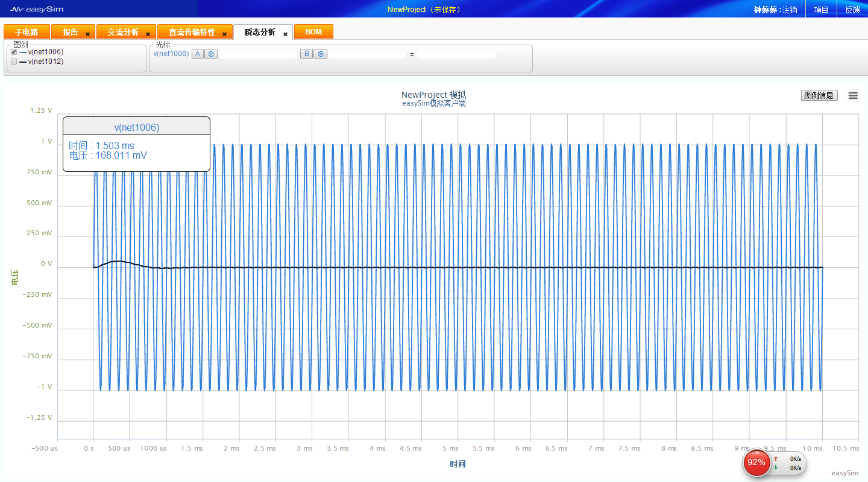Click the 0 V y-axis label
This screenshot has height=482, width=868.
coord(46,264)
